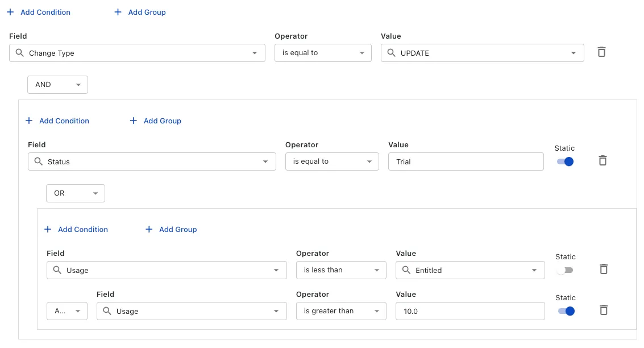Screen dimensions: 644x348
Task: Add Condition in the Status group
Action: (57, 121)
